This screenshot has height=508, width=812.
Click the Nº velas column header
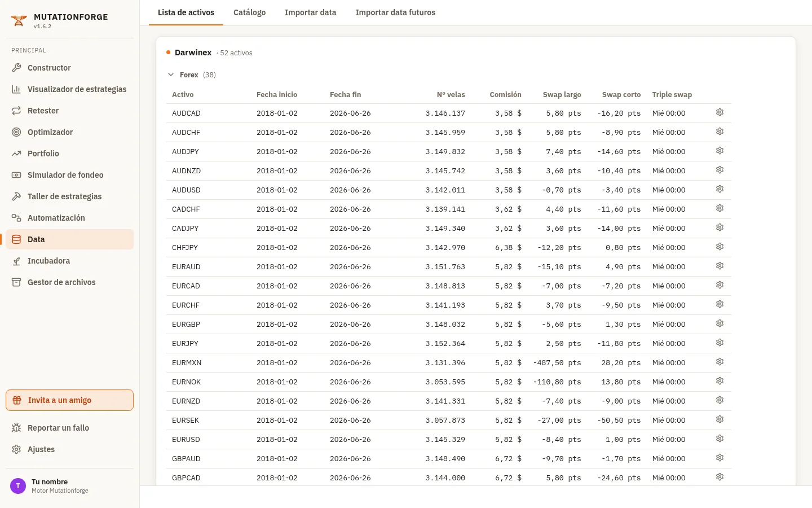point(451,95)
